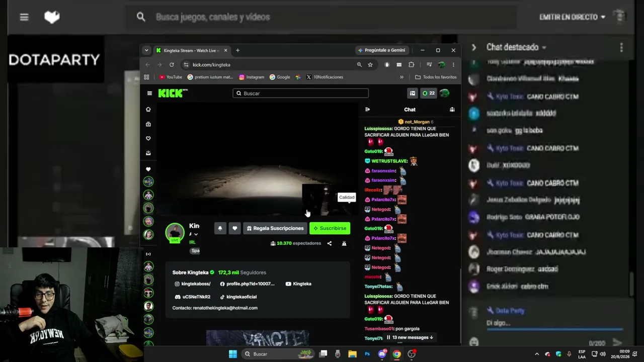Toggle follow heart for Kingteka channel
Viewport: 644px width, 362px height.
pyautogui.click(x=234, y=228)
